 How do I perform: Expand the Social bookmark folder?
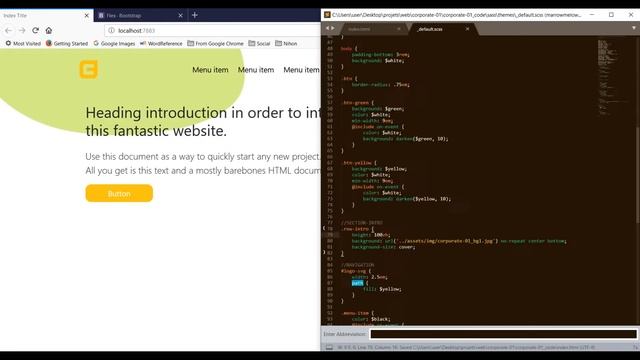[259, 43]
